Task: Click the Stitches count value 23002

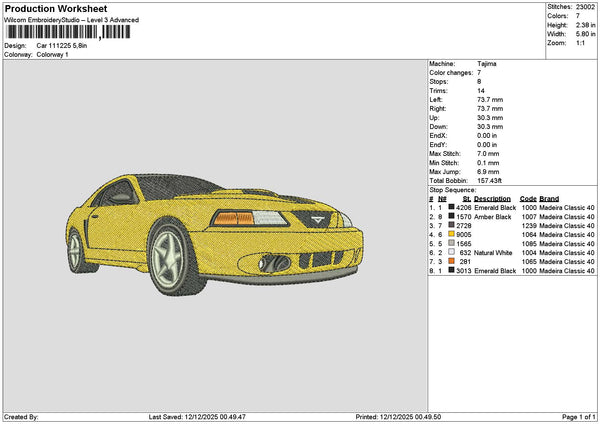Action: pyautogui.click(x=586, y=7)
